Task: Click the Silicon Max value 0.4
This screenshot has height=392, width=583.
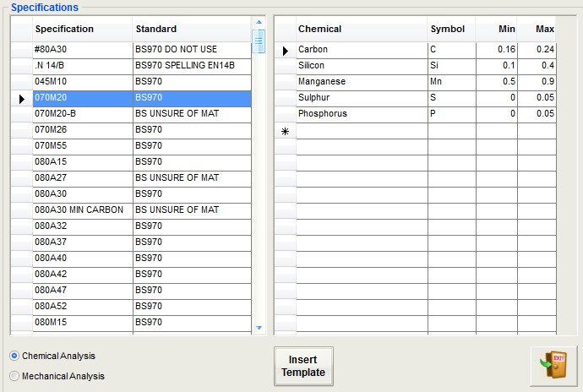Action: 537,66
